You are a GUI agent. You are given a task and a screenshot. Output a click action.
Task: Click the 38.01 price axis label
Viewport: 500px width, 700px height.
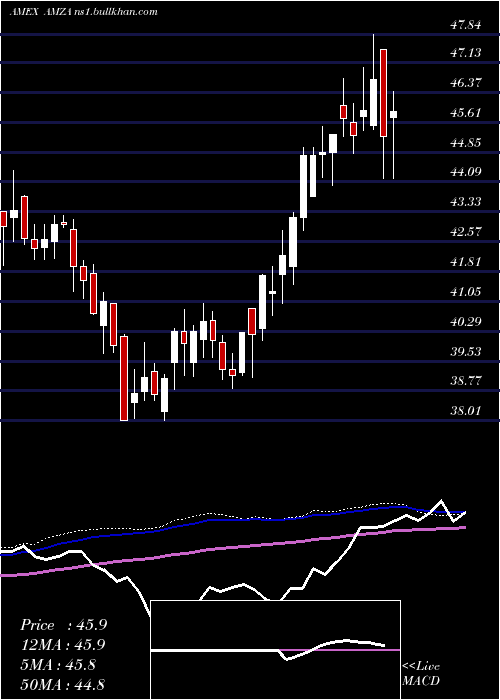tap(466, 411)
